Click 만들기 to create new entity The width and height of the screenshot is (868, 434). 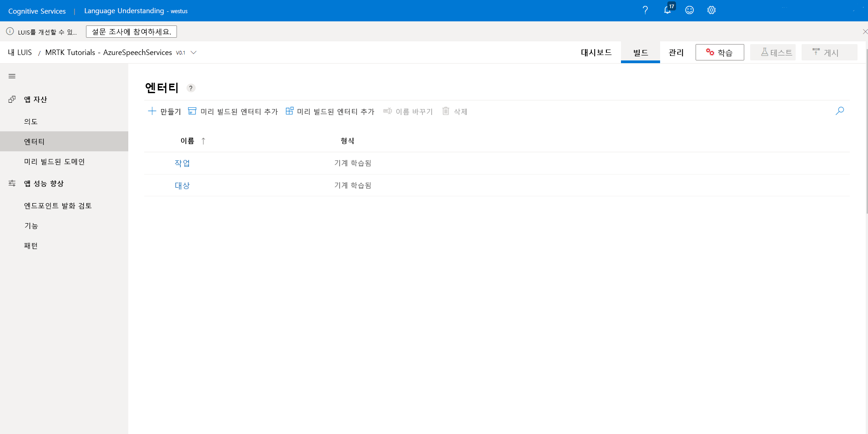click(x=165, y=111)
